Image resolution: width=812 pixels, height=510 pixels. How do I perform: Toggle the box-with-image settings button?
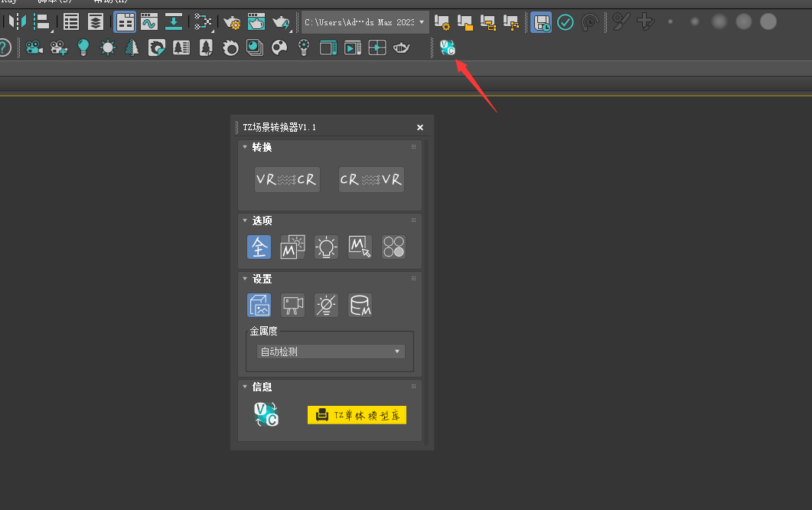(259, 306)
